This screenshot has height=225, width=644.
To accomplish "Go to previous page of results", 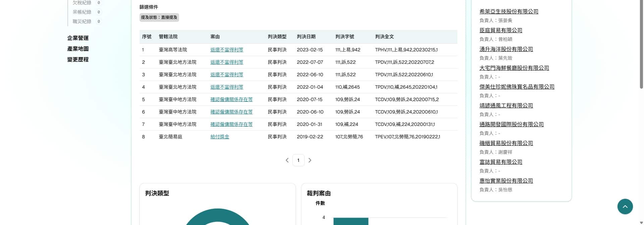I will 287,161.
